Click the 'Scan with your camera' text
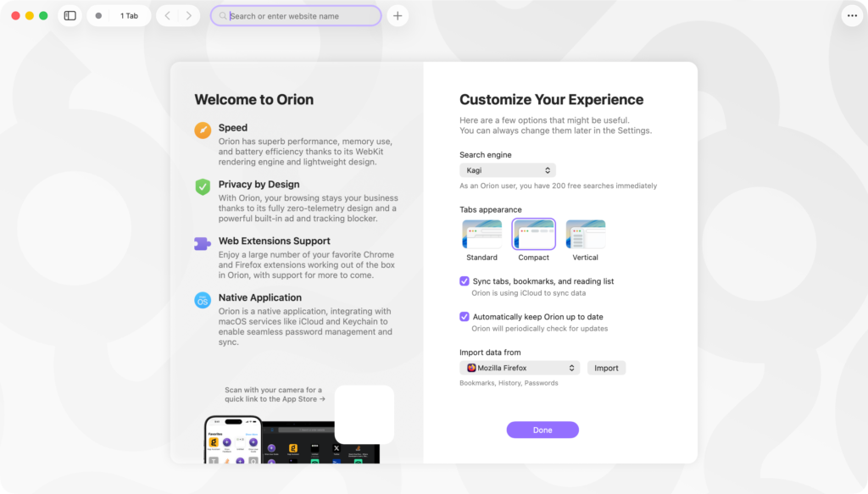This screenshot has height=494, width=868. (275, 394)
